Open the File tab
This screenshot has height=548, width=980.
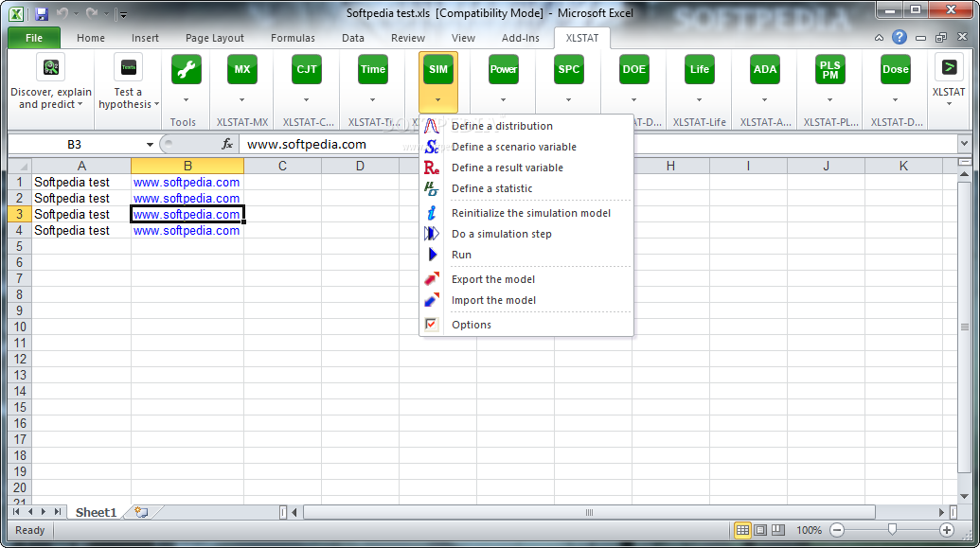coord(34,38)
